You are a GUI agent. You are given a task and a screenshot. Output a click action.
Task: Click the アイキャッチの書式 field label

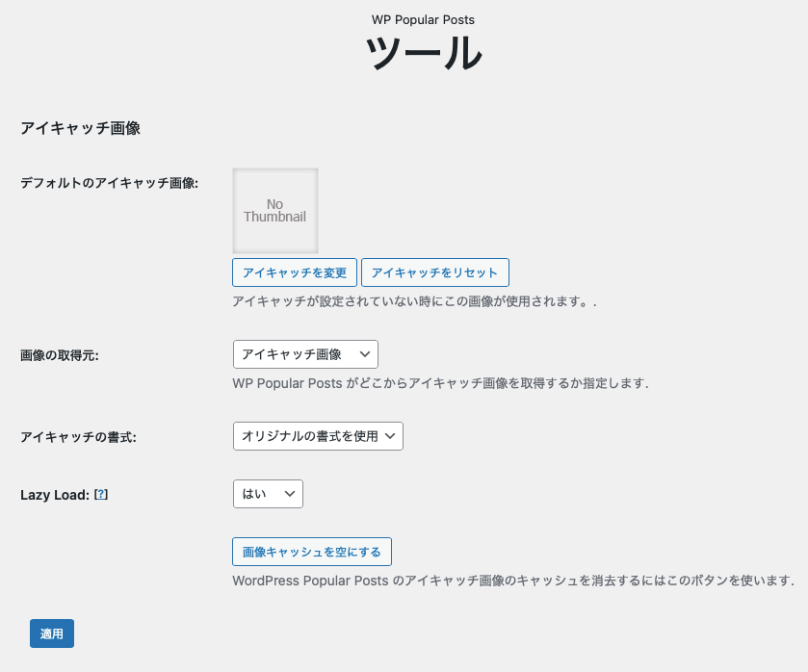pyautogui.click(x=78, y=437)
